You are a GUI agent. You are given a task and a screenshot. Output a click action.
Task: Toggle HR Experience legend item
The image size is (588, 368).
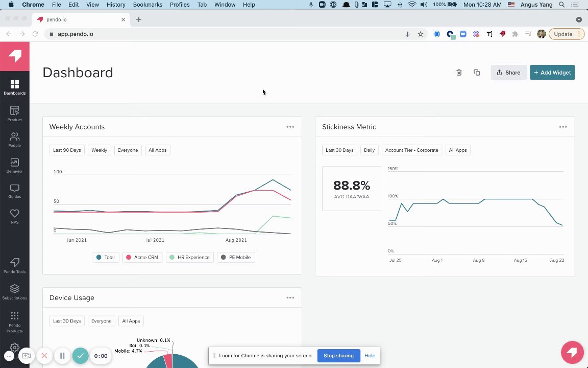(x=190, y=257)
